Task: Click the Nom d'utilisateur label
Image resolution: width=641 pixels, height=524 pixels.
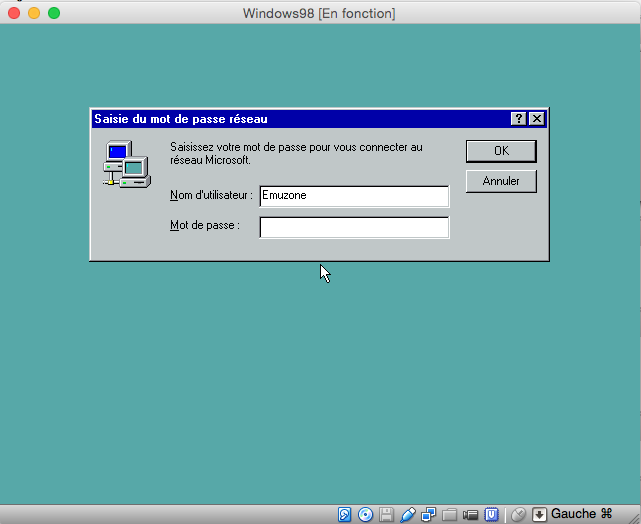Action: coord(211,195)
